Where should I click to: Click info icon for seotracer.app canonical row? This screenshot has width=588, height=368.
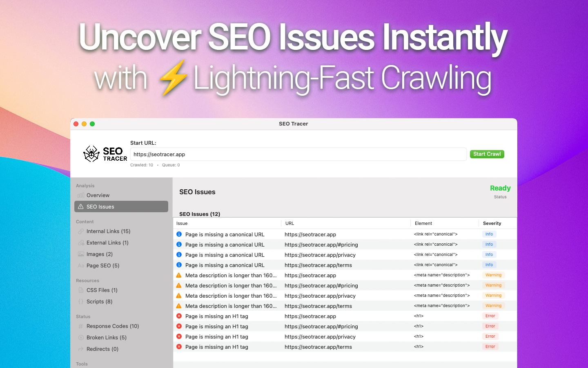179,234
